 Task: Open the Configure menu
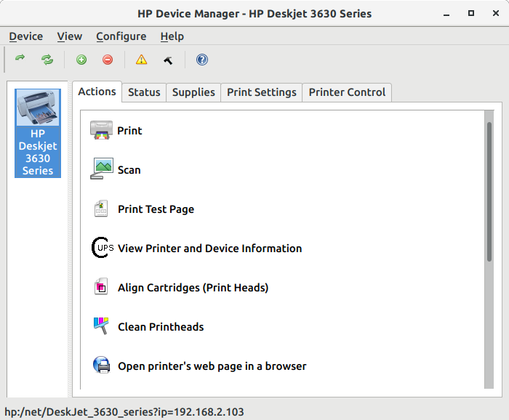[x=121, y=36]
